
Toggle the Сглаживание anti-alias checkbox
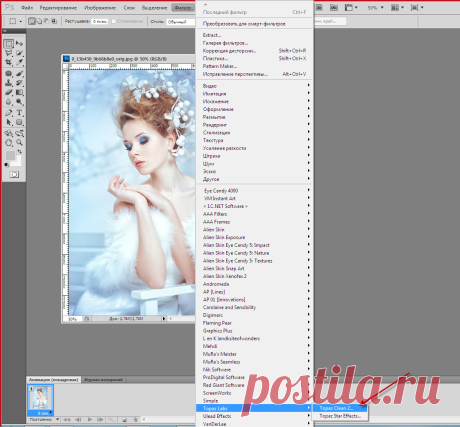113,21
